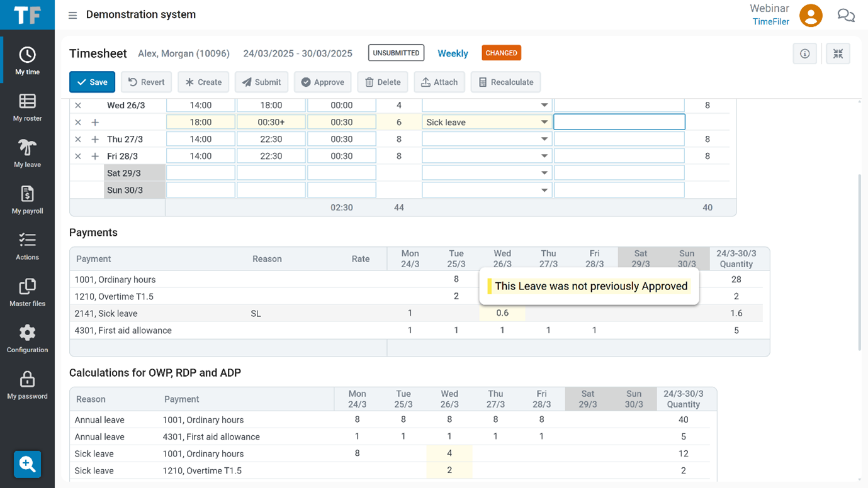
Task: Click the Fri 28/3 start time field
Action: click(x=201, y=157)
